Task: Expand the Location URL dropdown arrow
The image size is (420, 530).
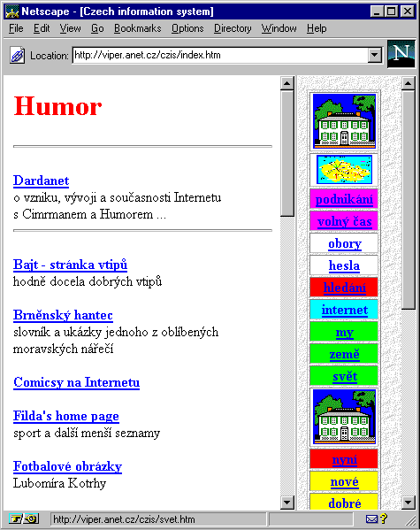Action: [374, 55]
